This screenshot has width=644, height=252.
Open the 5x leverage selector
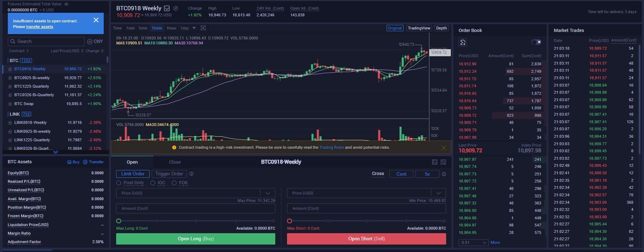tap(427, 174)
